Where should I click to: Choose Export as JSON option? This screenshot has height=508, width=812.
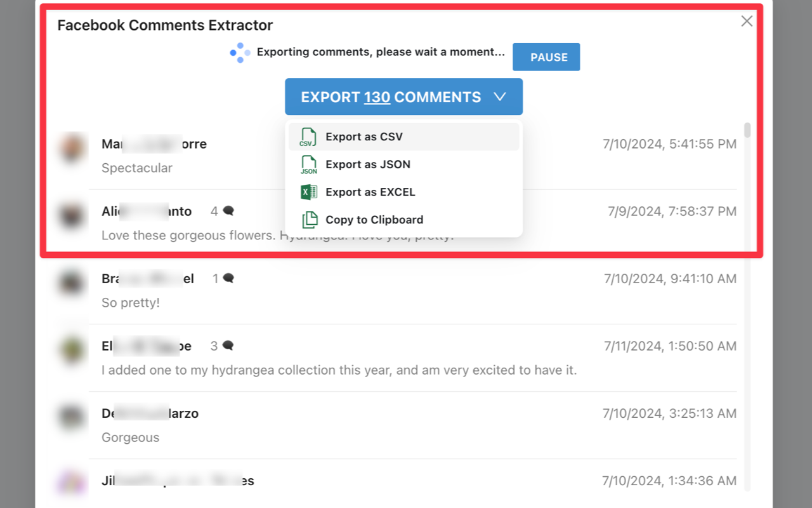(368, 164)
